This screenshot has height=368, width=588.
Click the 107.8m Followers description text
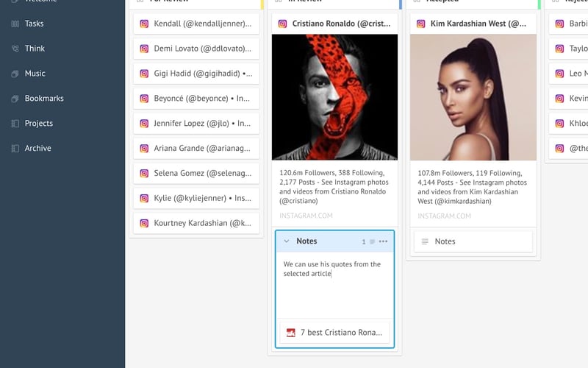click(x=472, y=187)
